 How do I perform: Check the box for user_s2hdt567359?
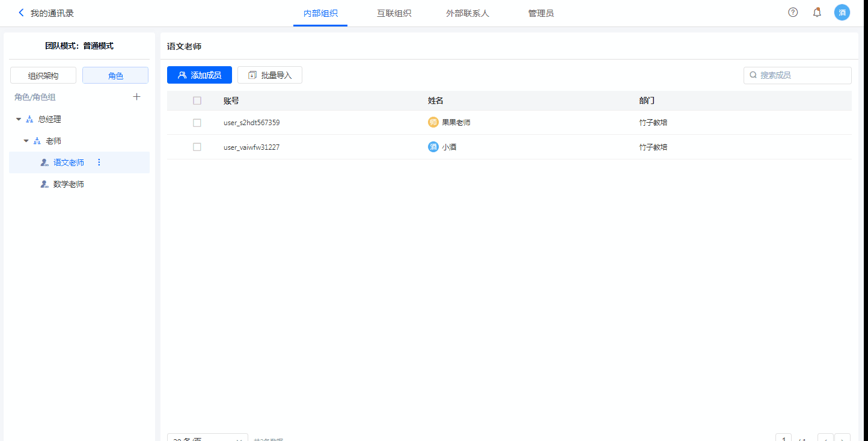tap(197, 123)
